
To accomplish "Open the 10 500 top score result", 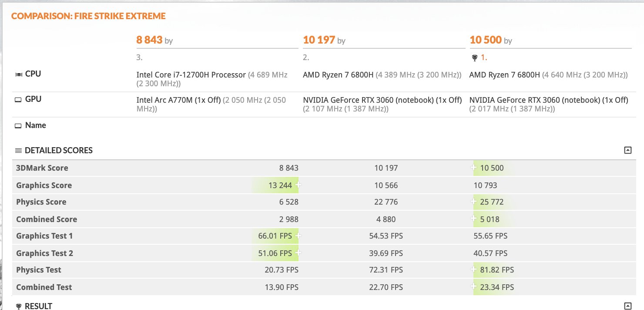I will pyautogui.click(x=486, y=40).
